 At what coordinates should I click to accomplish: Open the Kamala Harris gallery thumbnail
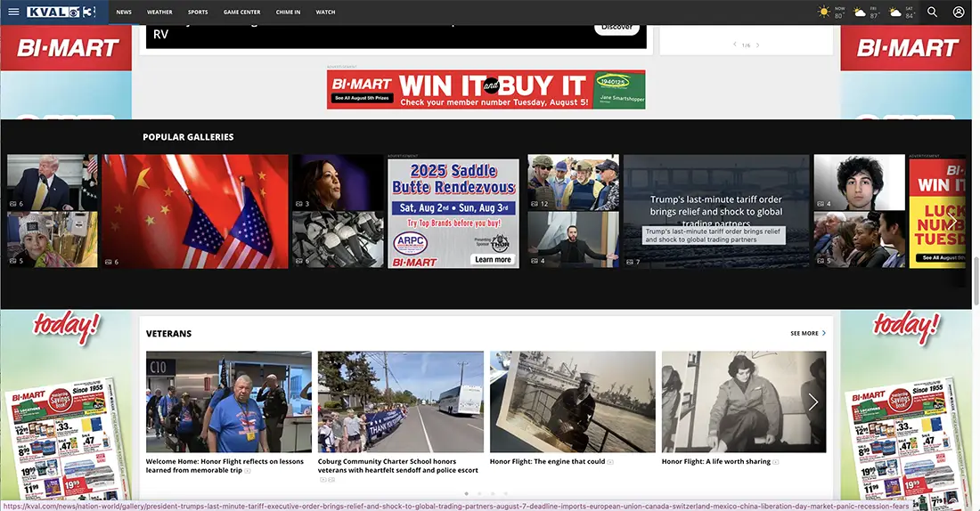click(x=339, y=182)
